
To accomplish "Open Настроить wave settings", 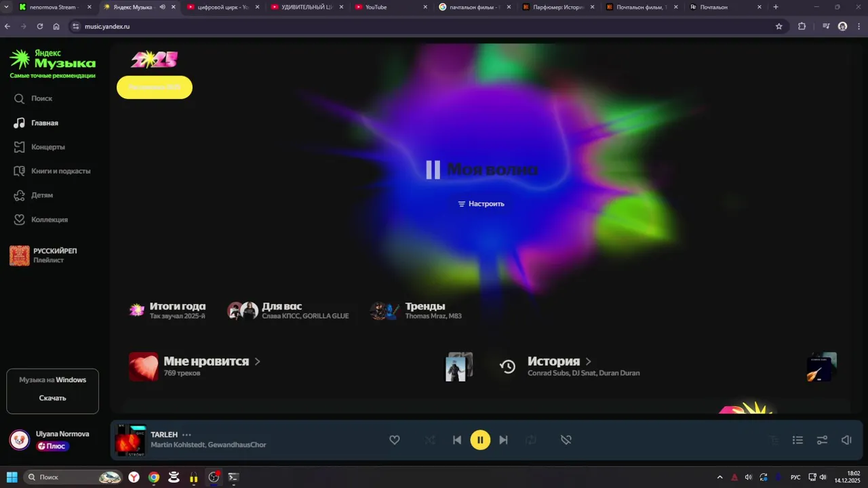I will 481,203.
